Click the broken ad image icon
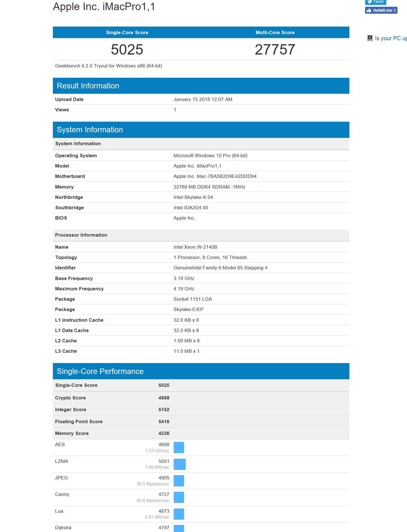The height and width of the screenshot is (532, 407). point(370,38)
